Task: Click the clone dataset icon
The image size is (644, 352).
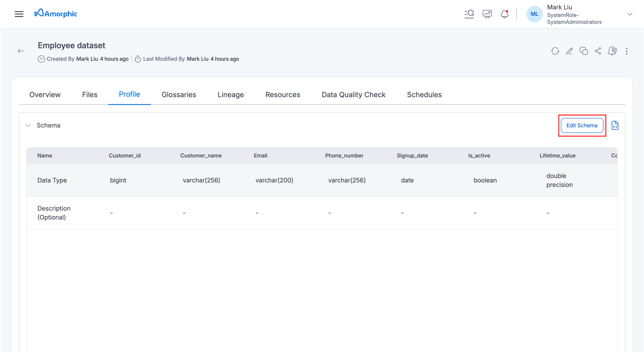Action: pos(583,51)
